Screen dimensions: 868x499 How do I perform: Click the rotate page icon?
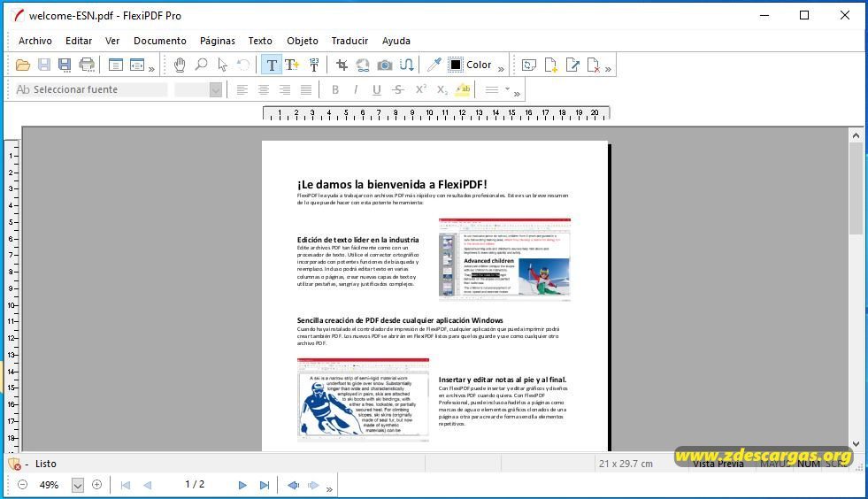[528, 65]
